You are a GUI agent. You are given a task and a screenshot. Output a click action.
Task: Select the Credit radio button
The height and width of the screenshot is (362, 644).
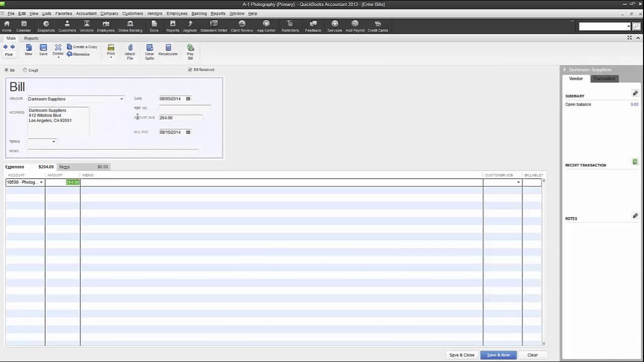25,70
